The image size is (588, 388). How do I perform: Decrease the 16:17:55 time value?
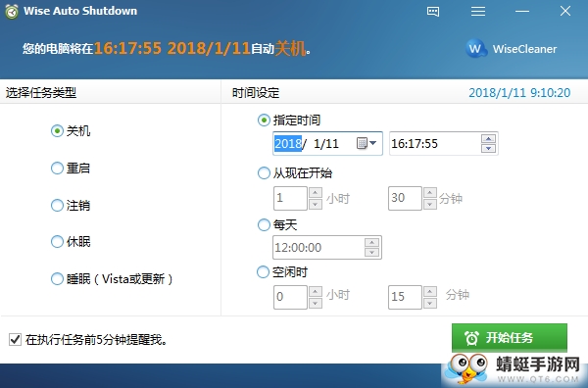[x=489, y=148]
